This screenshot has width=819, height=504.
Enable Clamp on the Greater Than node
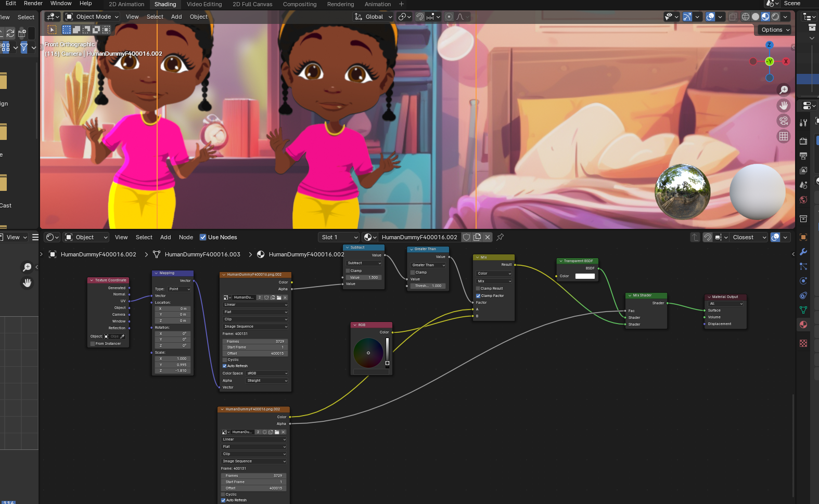(413, 273)
